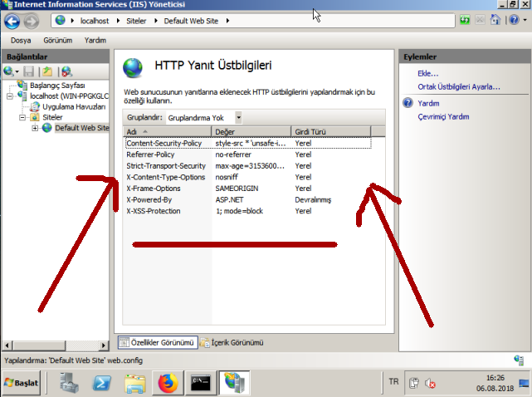Switch to Özellikler Görünümü tab
This screenshot has width=532, height=397.
[x=158, y=342]
